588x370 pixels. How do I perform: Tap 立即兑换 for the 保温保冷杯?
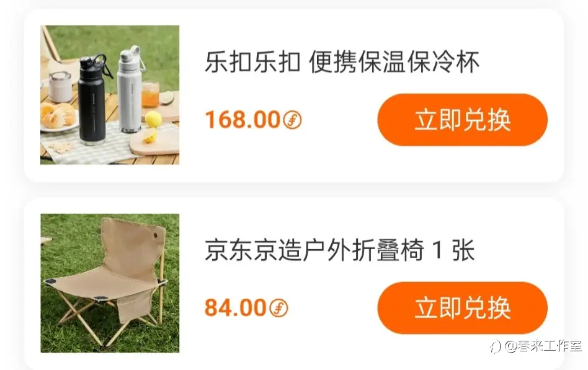(x=462, y=120)
